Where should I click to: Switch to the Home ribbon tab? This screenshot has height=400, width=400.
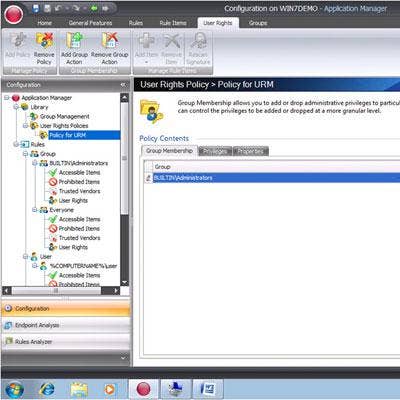44,23
